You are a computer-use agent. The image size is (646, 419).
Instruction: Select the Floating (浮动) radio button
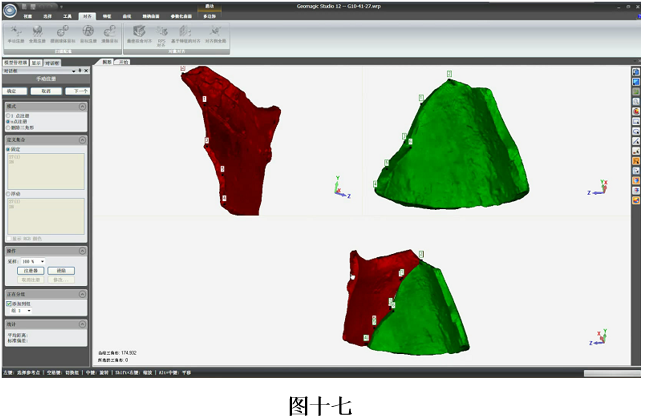pos(8,194)
